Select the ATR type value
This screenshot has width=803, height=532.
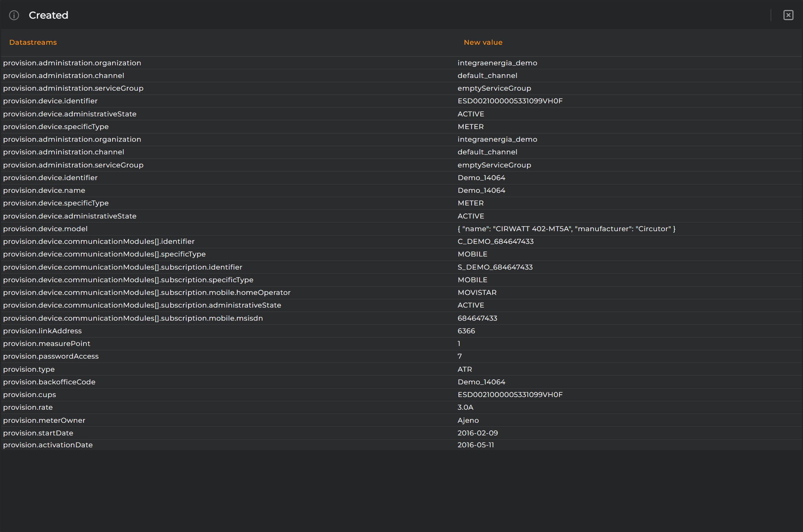465,369
